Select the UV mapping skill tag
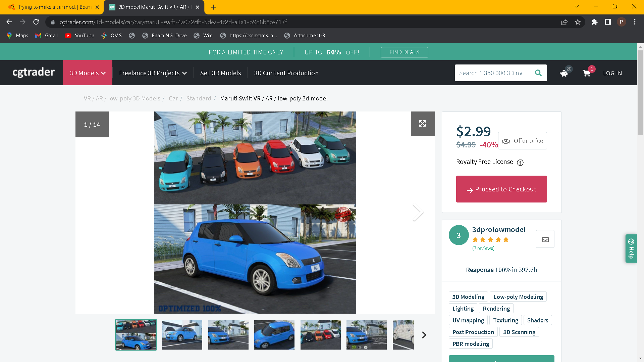The image size is (644, 362). click(468, 320)
